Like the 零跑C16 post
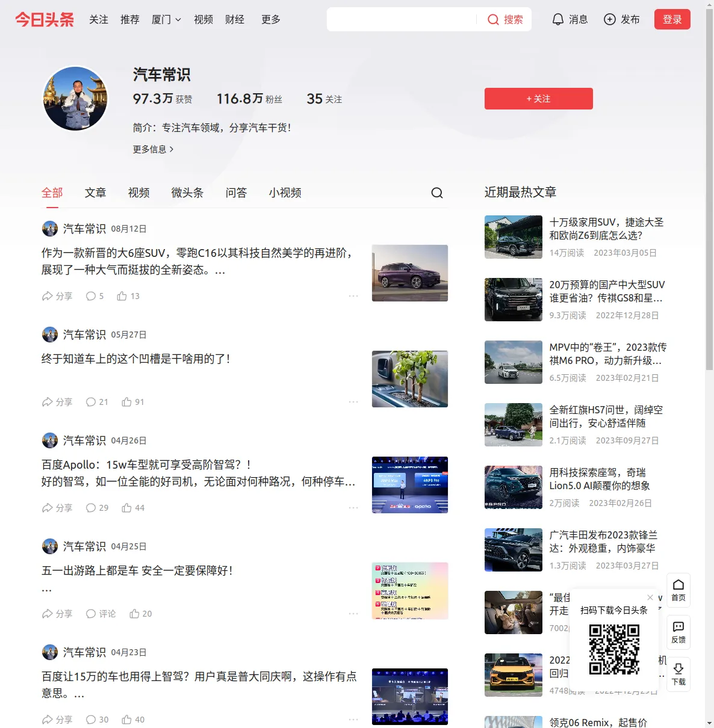The height and width of the screenshot is (728, 714). click(128, 296)
